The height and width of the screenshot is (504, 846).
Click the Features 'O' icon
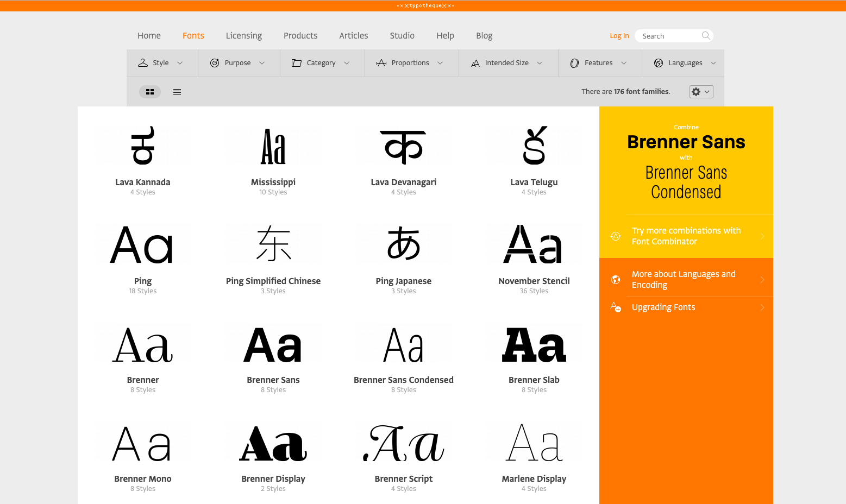click(574, 62)
